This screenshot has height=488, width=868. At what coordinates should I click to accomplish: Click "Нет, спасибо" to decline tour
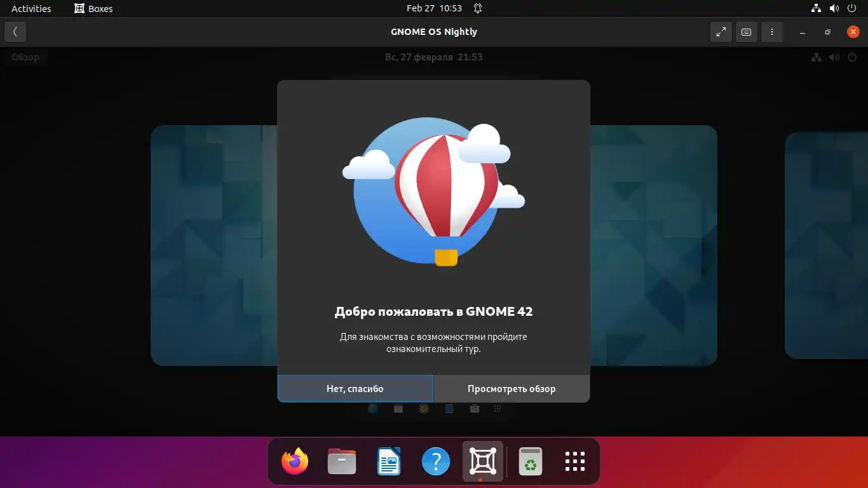point(355,388)
